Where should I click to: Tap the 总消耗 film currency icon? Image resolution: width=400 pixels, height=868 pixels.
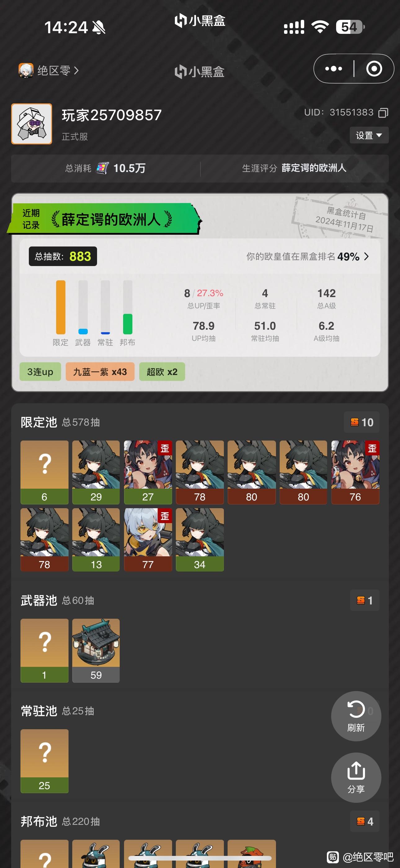click(102, 168)
